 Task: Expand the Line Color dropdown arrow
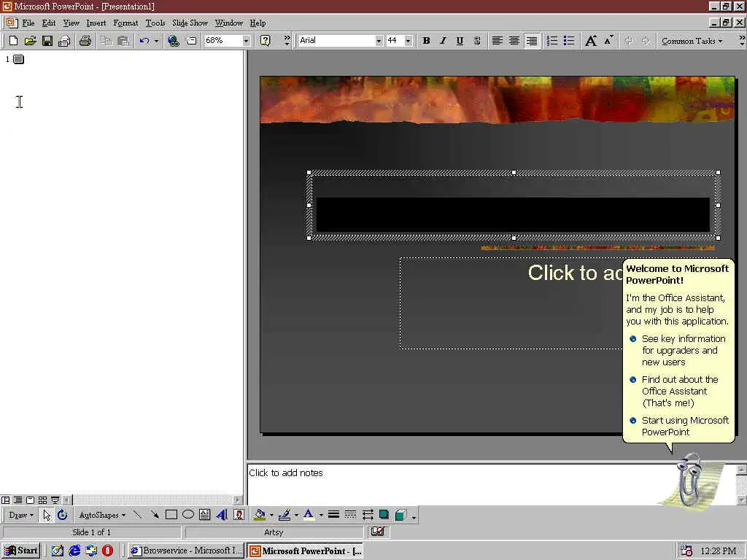296,515
